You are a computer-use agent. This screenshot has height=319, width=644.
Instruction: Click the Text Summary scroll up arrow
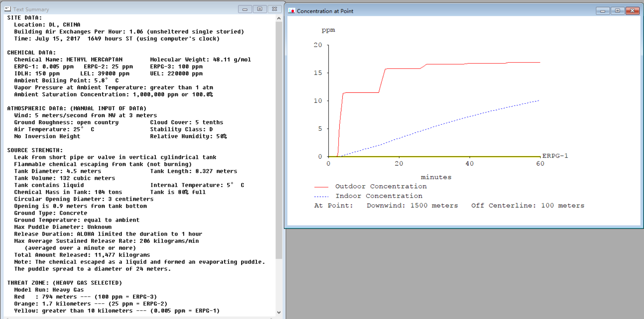(x=279, y=18)
